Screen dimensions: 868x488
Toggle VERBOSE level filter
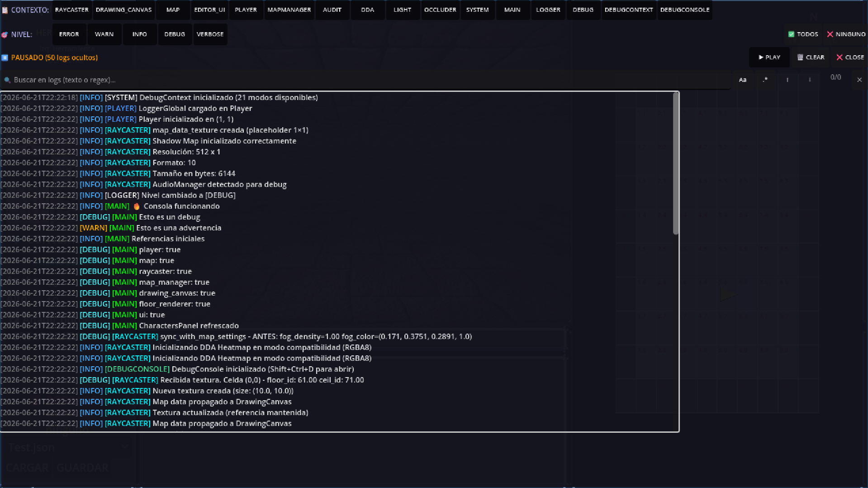(x=210, y=34)
